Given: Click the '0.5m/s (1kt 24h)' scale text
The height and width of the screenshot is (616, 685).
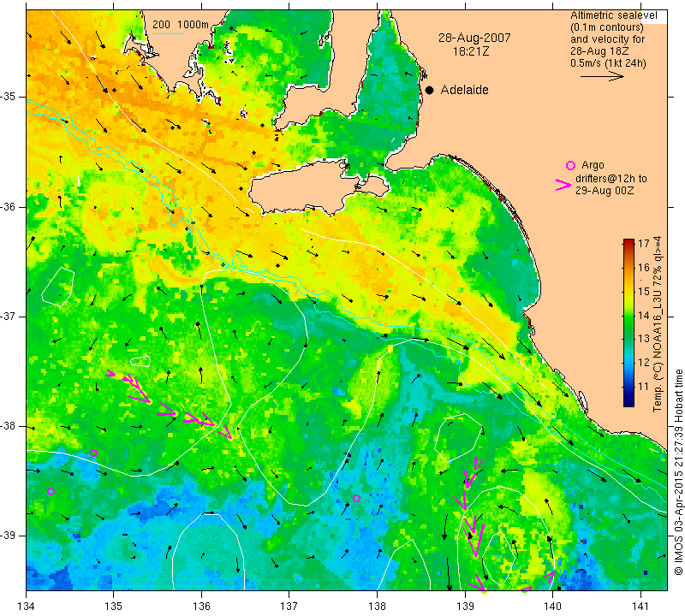Looking at the screenshot, I should pyautogui.click(x=608, y=63).
